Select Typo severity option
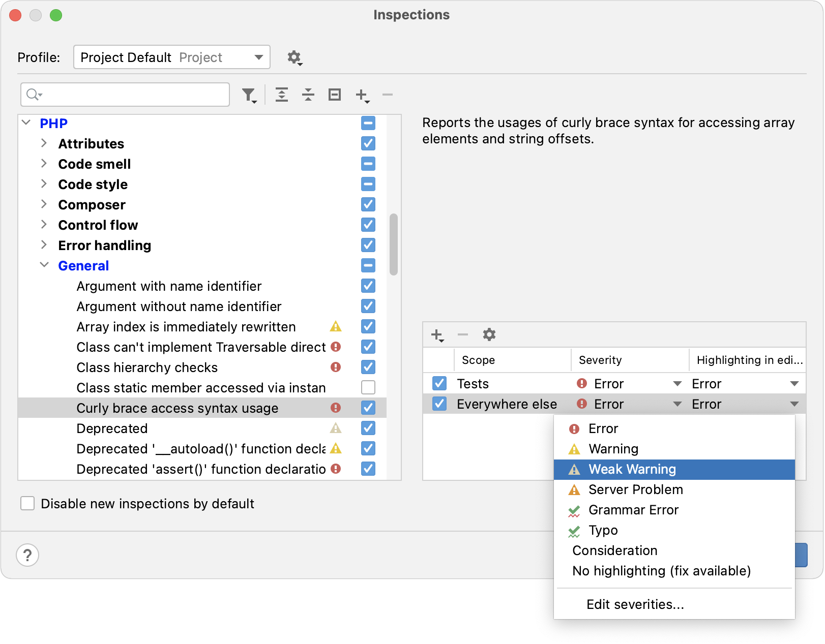This screenshot has height=644, width=825. 674,530
